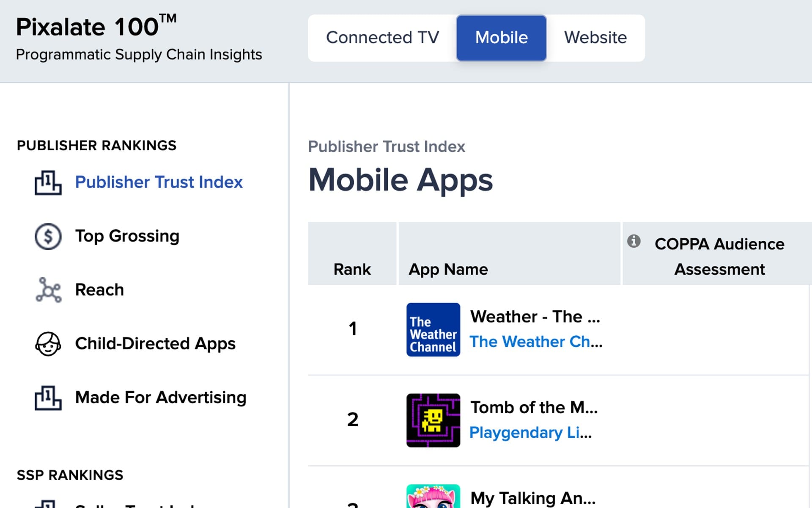Click the Made For Advertising ranking icon
The width and height of the screenshot is (812, 508).
coord(48,398)
